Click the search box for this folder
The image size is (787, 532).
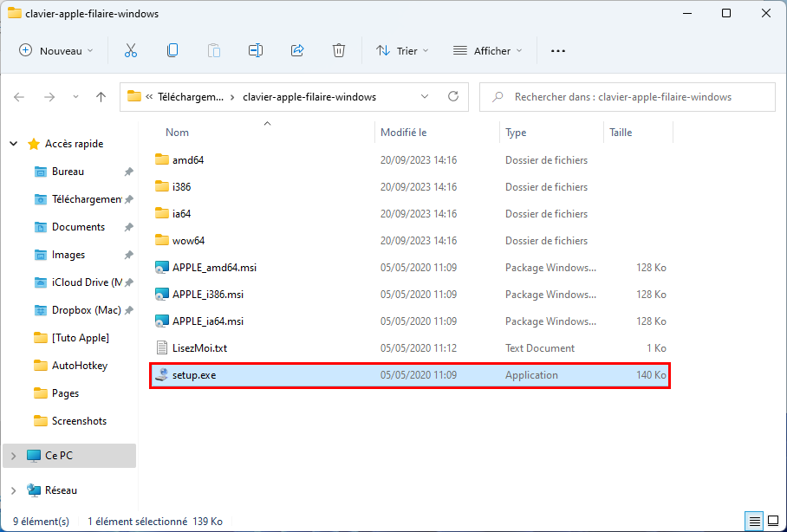click(628, 97)
